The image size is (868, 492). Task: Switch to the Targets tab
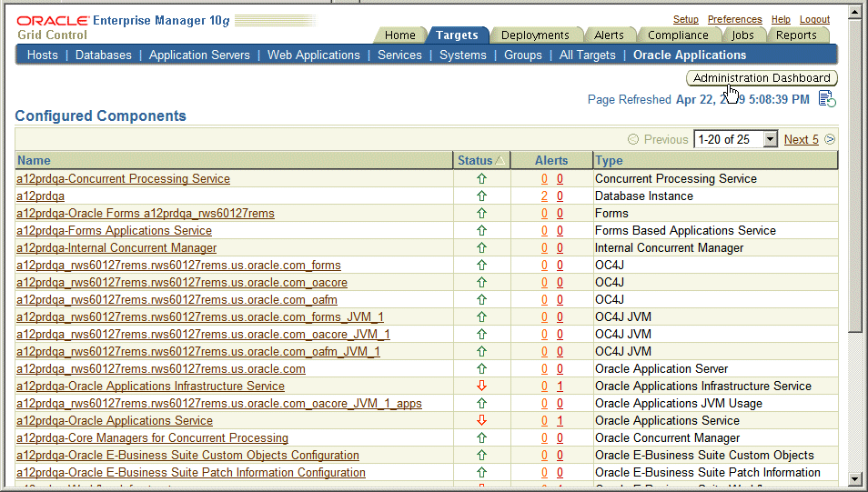(x=457, y=35)
